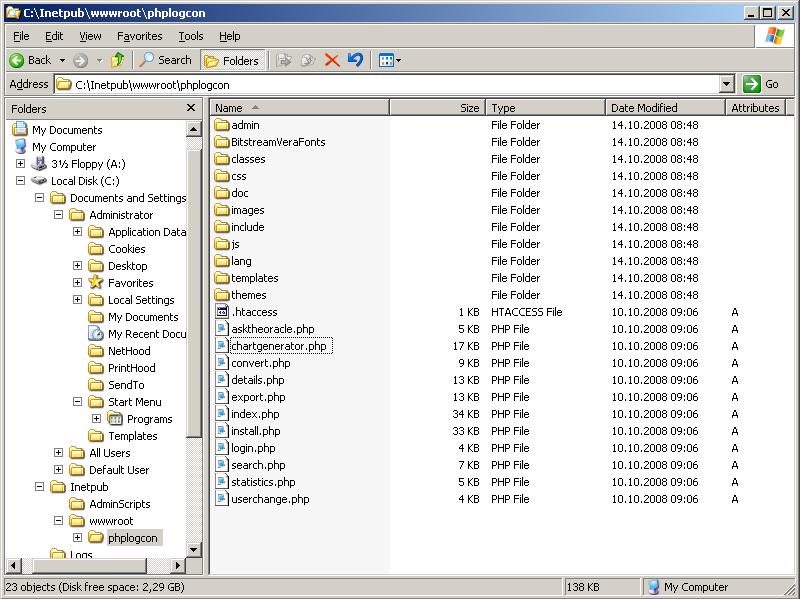The height and width of the screenshot is (599, 800).
Task: Click the folder tree scroll-down arrow
Action: click(x=193, y=550)
